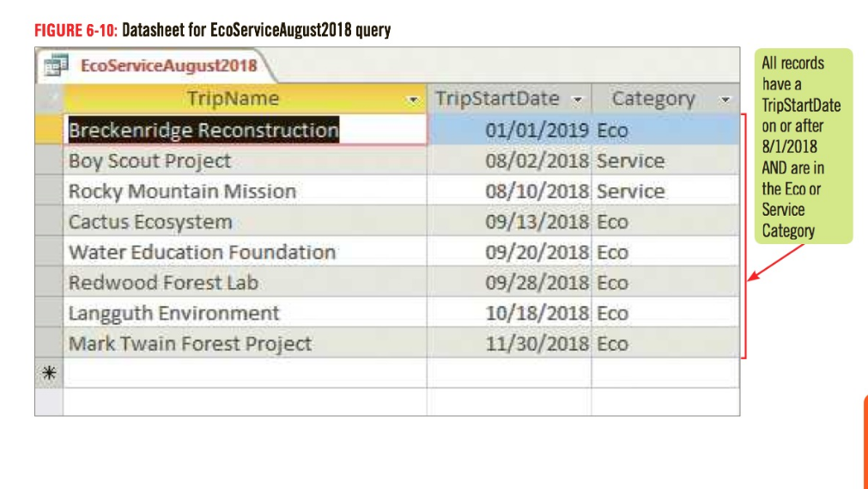Viewport: 868px width, 489px height.
Task: Select the row selector for Mark Twain Forest Project
Action: 49,343
